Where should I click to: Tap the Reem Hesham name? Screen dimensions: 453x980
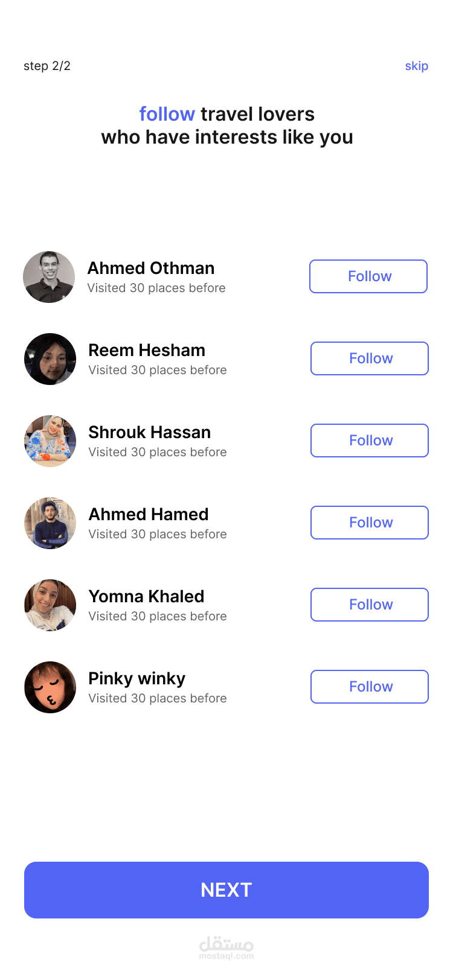point(147,350)
